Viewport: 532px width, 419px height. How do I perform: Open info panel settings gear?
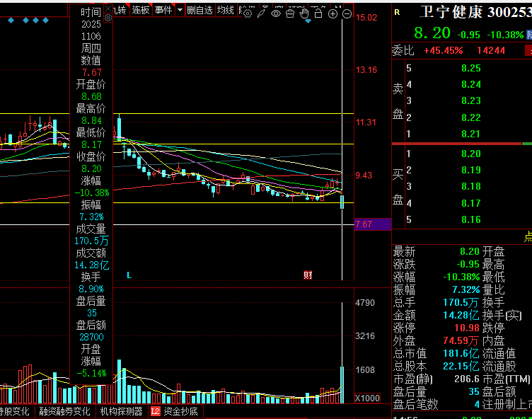(108, 18)
